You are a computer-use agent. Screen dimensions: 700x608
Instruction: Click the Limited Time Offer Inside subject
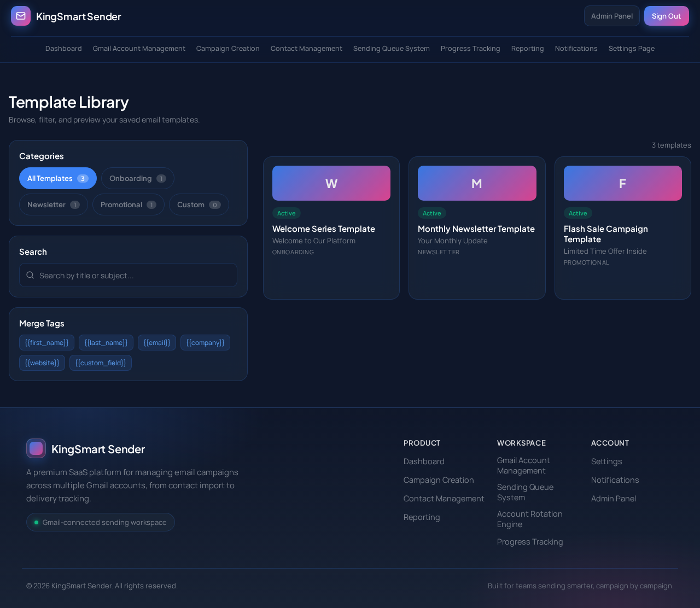pyautogui.click(x=605, y=251)
